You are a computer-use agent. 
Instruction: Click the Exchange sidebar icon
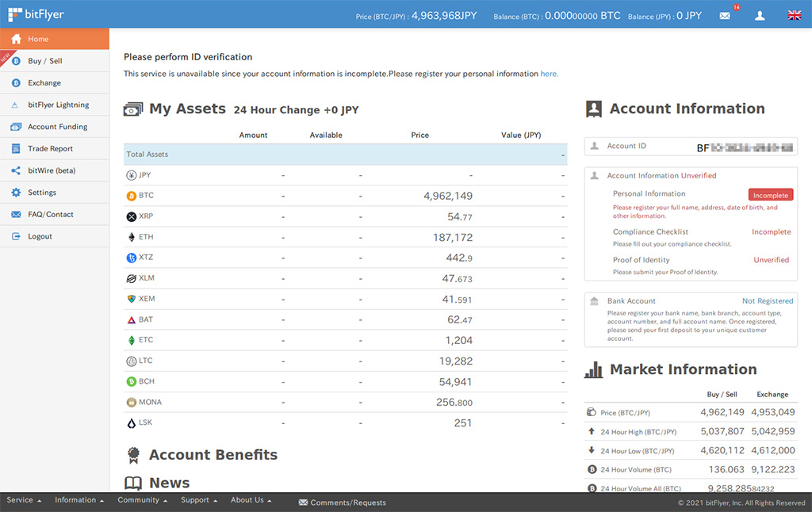(16, 83)
